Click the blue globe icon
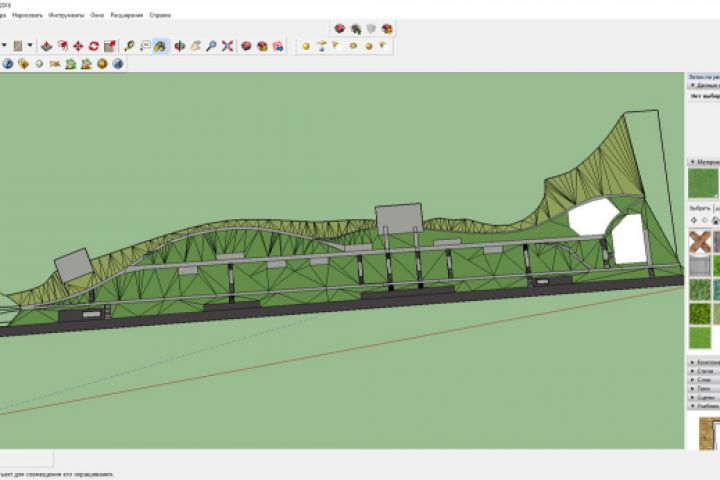Viewport: 720px width, 480px height. 118,64
